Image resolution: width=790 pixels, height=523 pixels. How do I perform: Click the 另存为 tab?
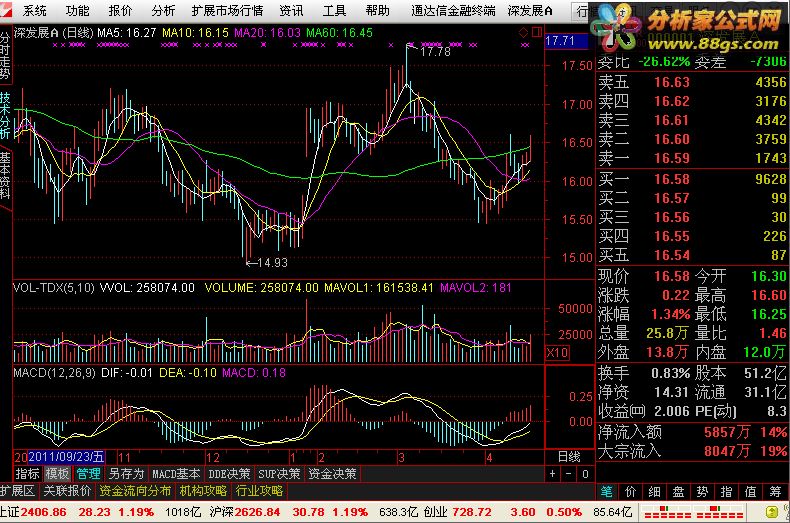(126, 474)
